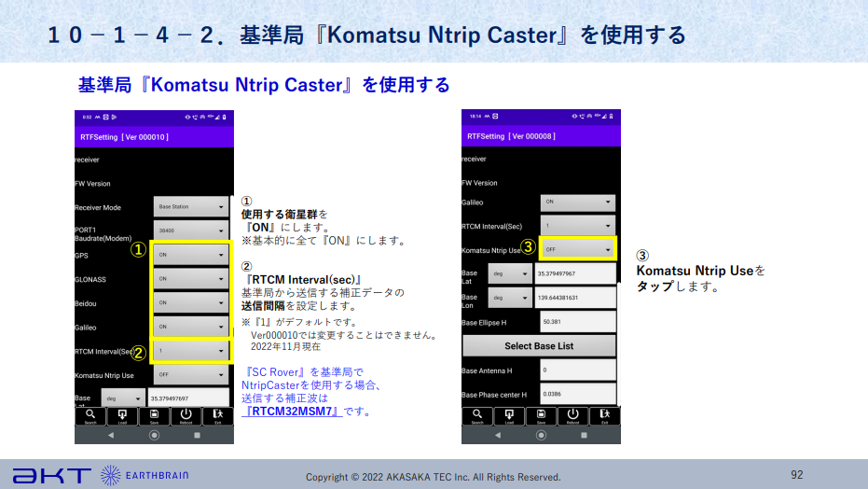Tap Android recents button on right phone
This screenshot has height=489, width=868.
click(x=584, y=435)
